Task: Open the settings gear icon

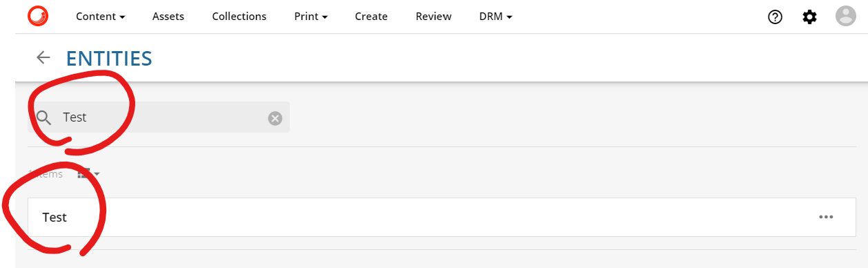Action: (x=809, y=17)
